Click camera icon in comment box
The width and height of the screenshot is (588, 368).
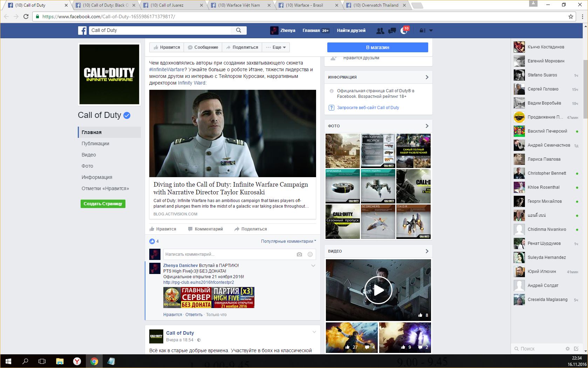click(299, 254)
